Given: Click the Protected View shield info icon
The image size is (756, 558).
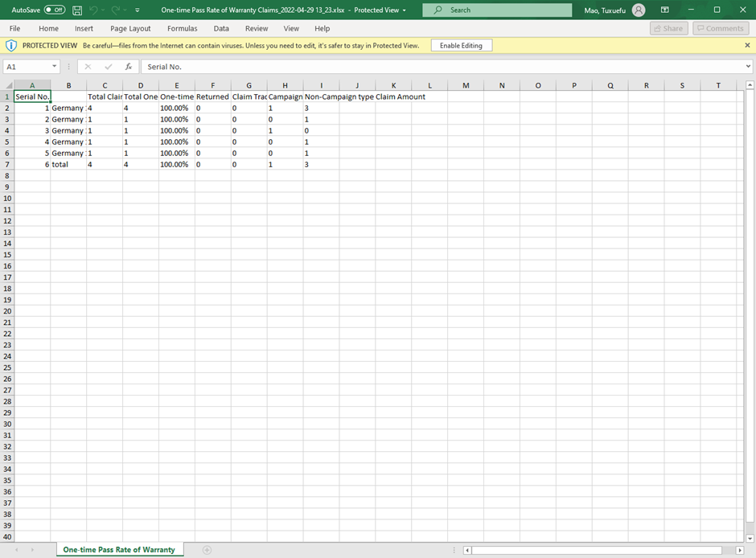Looking at the screenshot, I should pos(11,46).
